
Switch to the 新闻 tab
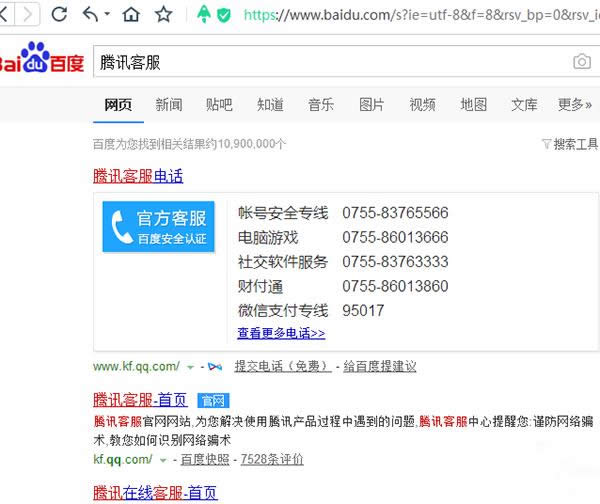point(169,105)
